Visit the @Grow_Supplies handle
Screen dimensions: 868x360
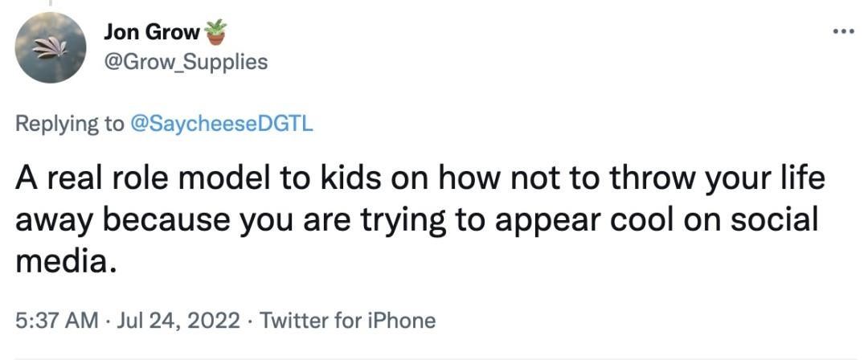click(186, 62)
